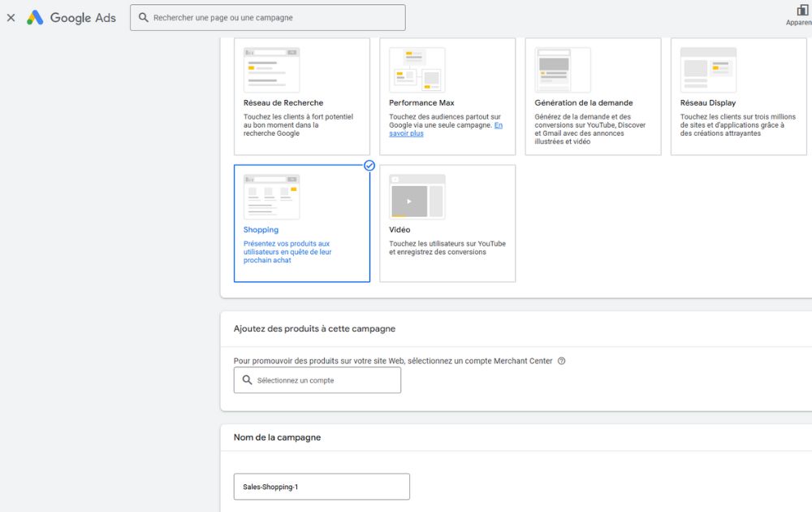Select the Réseau de Recherche campaign card
812x512 pixels.
pos(302,97)
